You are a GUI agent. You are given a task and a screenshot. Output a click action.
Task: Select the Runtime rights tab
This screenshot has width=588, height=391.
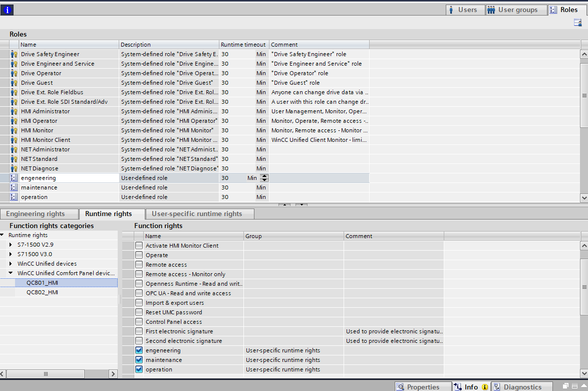click(112, 214)
